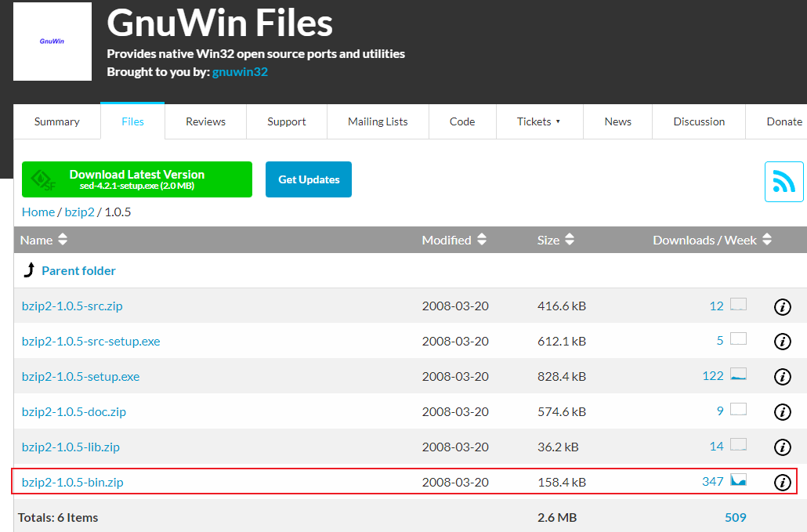
Task: Download bzip2-1.0.5-src.zip
Action: [72, 306]
